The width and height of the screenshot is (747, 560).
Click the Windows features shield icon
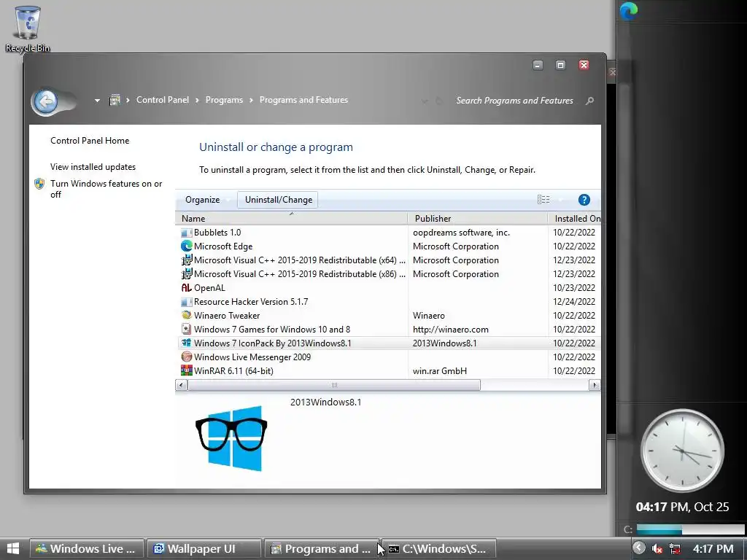point(39,184)
